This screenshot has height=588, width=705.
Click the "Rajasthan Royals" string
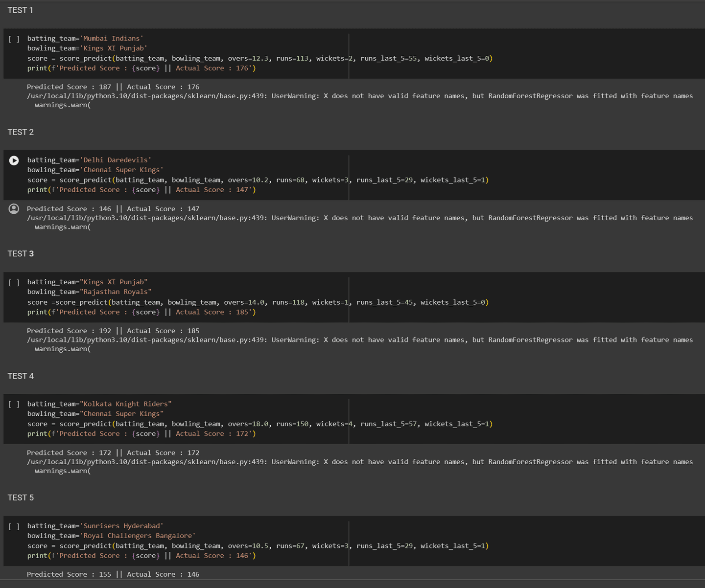(116, 292)
